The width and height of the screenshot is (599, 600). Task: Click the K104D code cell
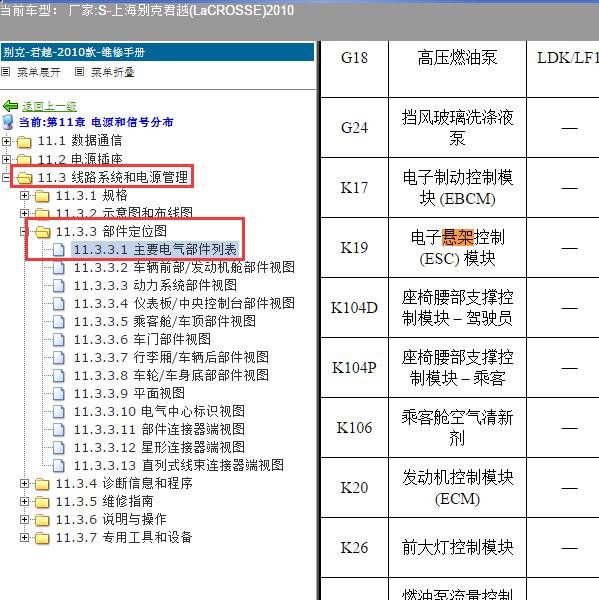point(354,308)
